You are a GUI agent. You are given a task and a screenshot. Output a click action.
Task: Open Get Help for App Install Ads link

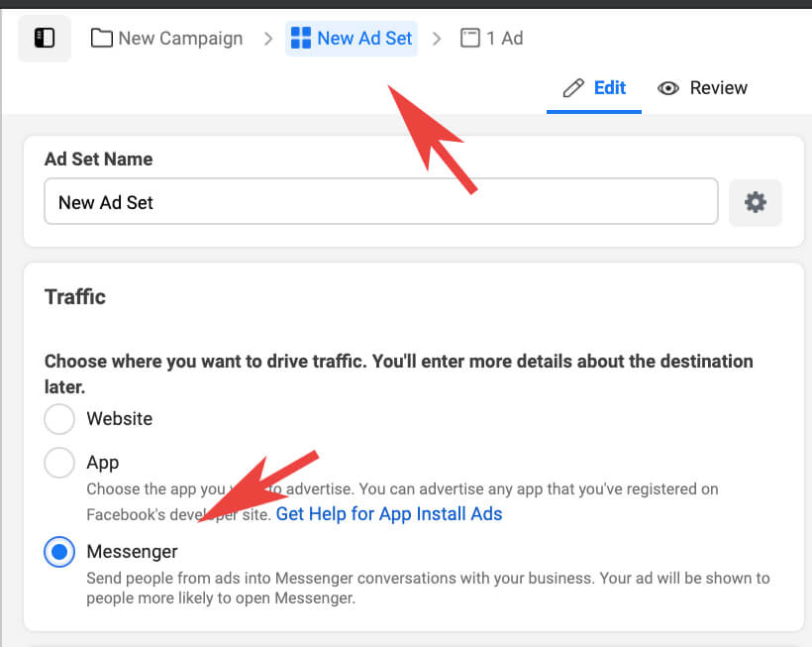pyautogui.click(x=388, y=514)
